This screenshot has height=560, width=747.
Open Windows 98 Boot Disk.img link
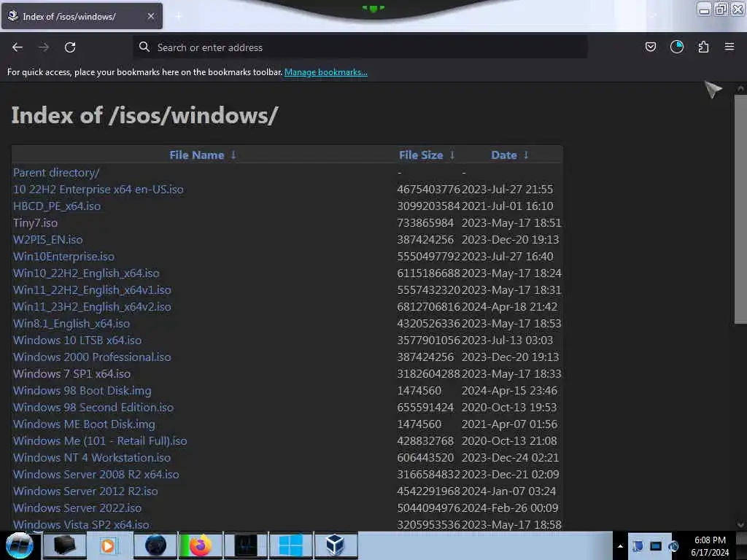coord(82,391)
